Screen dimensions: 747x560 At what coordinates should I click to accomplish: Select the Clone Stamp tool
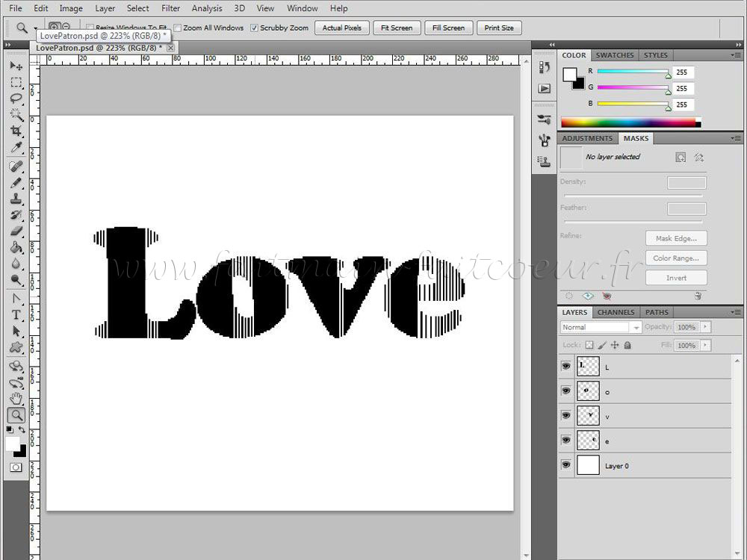tap(16, 199)
